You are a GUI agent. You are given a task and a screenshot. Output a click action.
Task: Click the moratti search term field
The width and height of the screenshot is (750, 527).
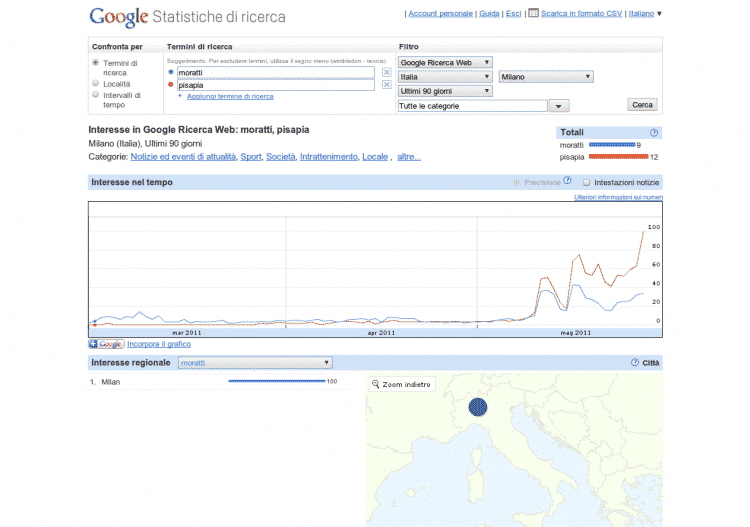(x=276, y=73)
